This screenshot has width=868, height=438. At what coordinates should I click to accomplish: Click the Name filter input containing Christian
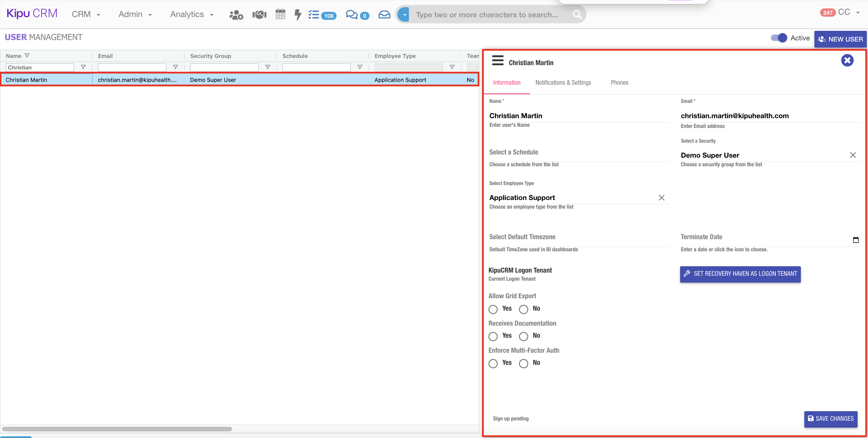click(x=40, y=68)
